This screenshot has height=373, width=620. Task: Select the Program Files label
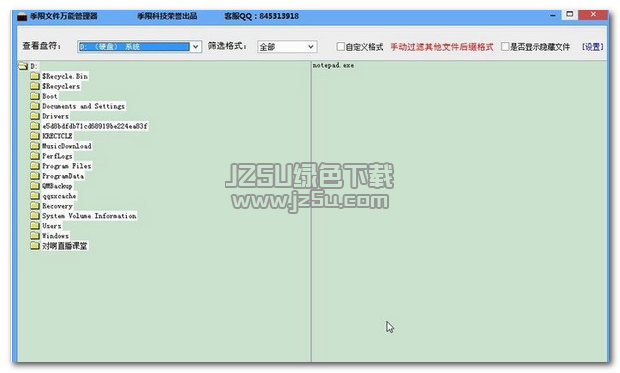point(67,166)
